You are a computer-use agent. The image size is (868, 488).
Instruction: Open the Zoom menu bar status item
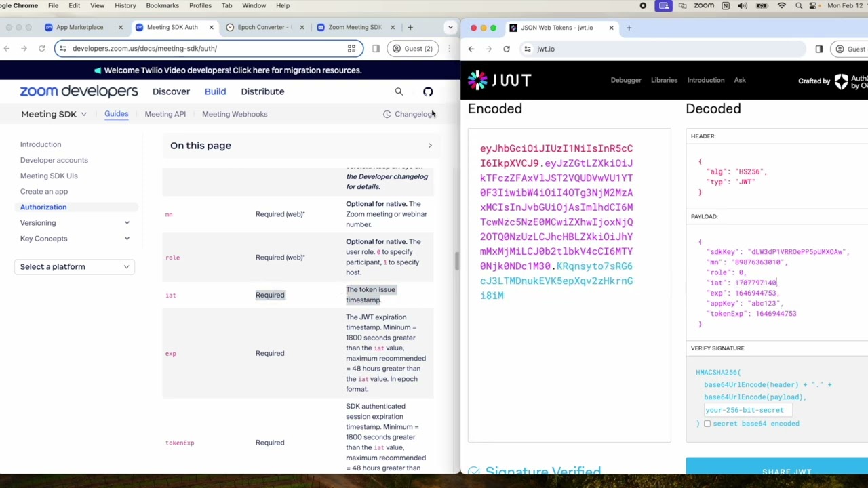(703, 5)
